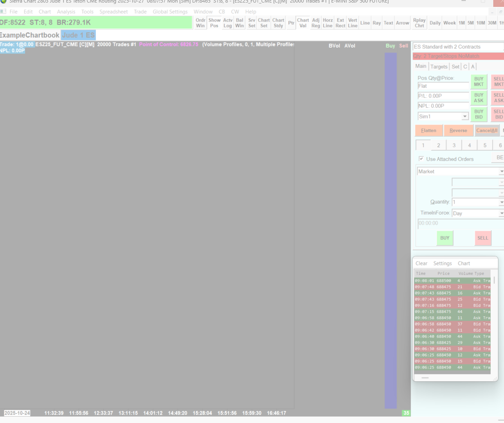Open Actv Log from the toolbar
Screen dimensions: 504x423
(x=228, y=23)
